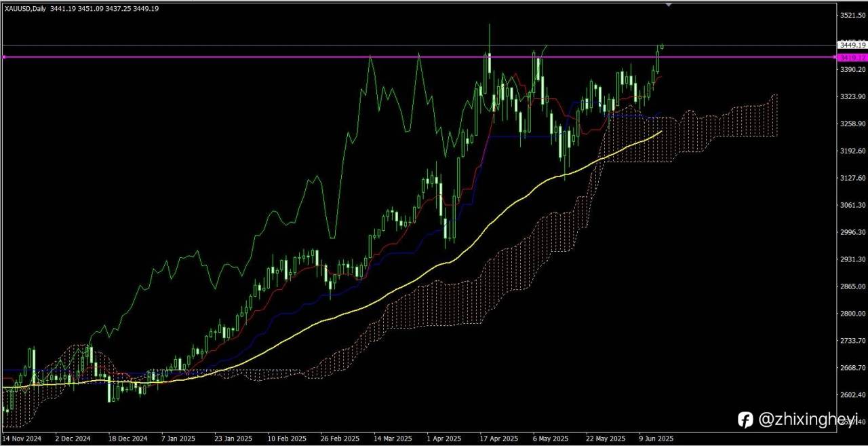The width and height of the screenshot is (868, 446).
Task: Click the 3390.20 price axis label
Action: pos(852,69)
